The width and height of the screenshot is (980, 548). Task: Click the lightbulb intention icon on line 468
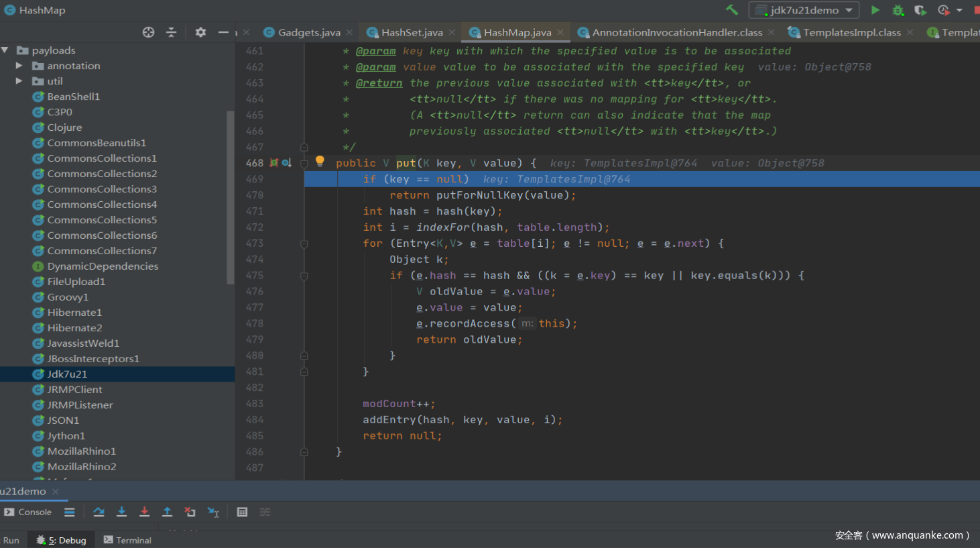pos(320,161)
